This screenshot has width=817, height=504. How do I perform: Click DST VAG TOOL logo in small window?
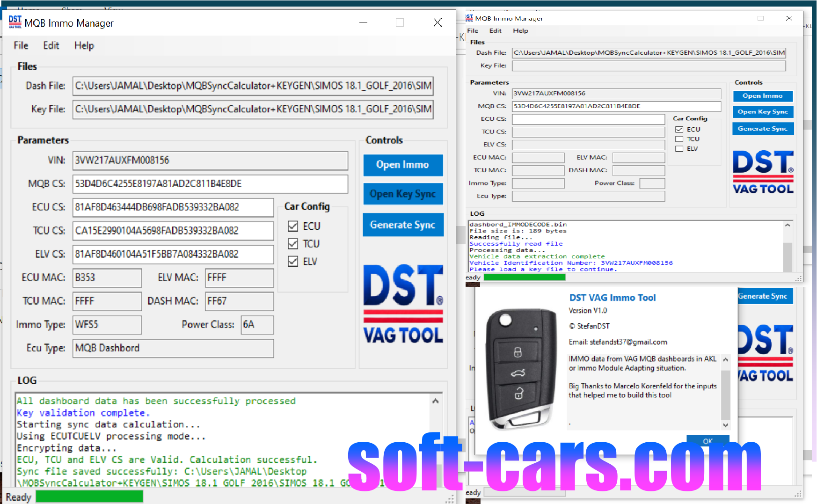[763, 172]
